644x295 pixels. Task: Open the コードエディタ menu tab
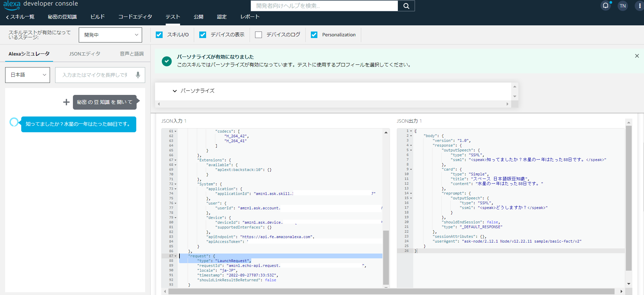[135, 17]
